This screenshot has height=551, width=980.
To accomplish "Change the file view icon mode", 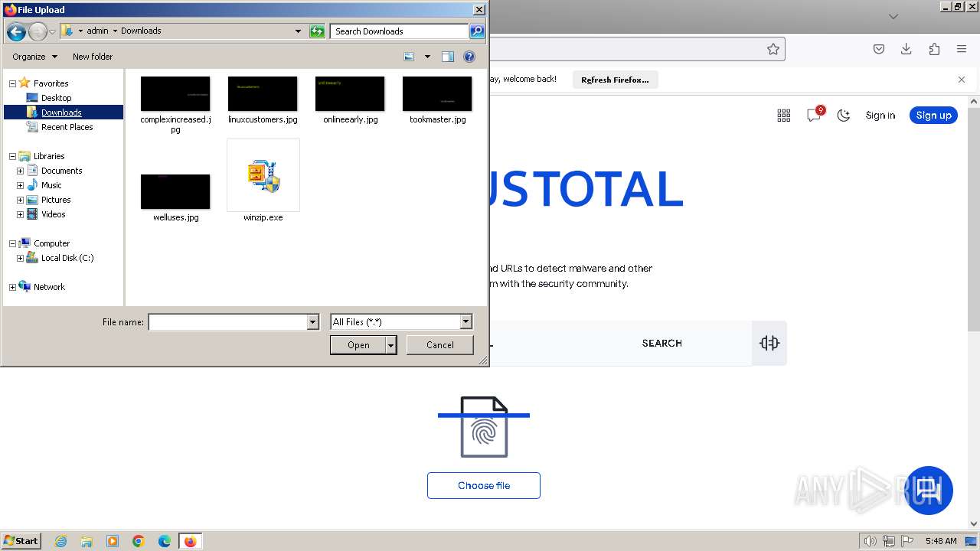I will (409, 57).
